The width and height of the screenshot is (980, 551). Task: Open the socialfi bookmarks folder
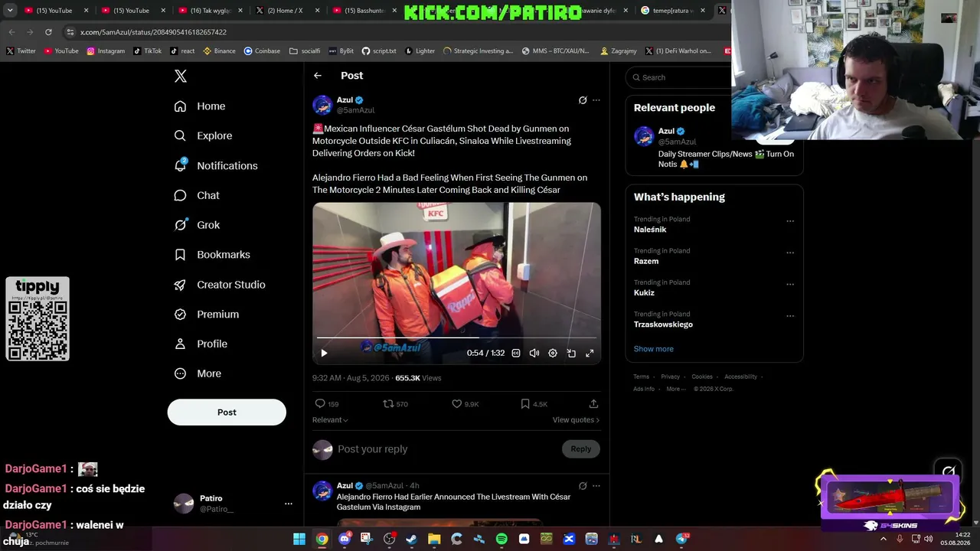pyautogui.click(x=305, y=51)
